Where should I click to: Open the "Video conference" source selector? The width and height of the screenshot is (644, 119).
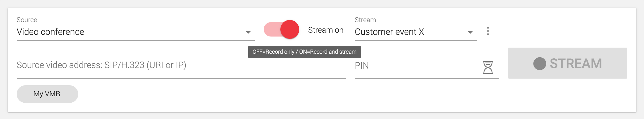(x=50, y=32)
